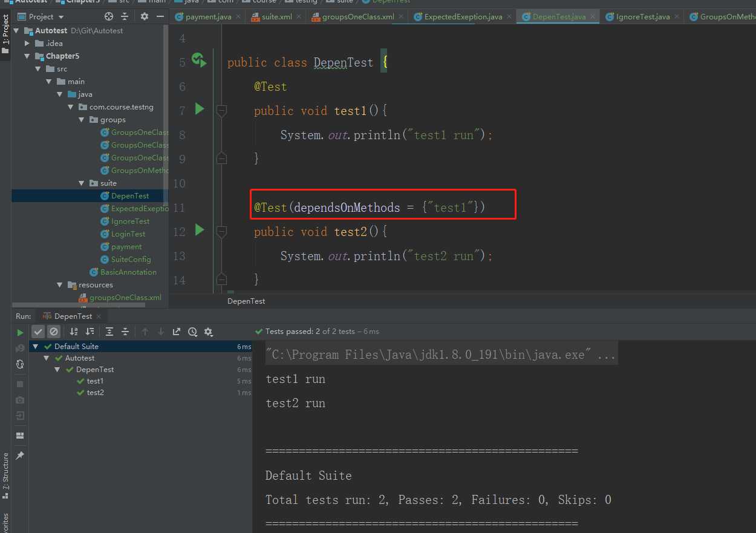Hide the Project panel with minus icon

(160, 16)
